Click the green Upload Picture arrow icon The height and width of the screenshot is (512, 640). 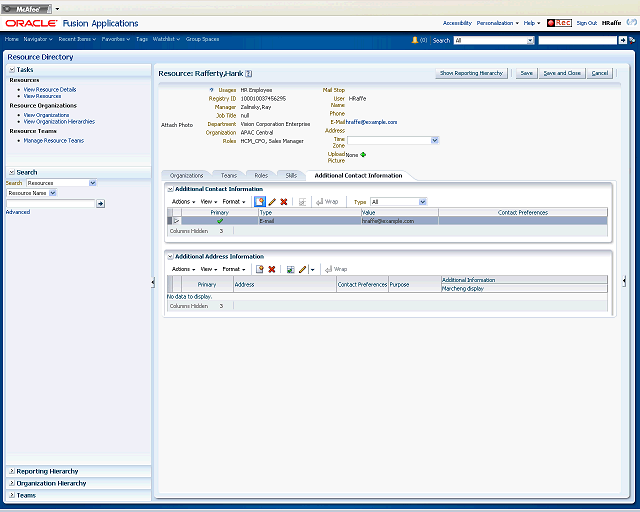(x=363, y=155)
